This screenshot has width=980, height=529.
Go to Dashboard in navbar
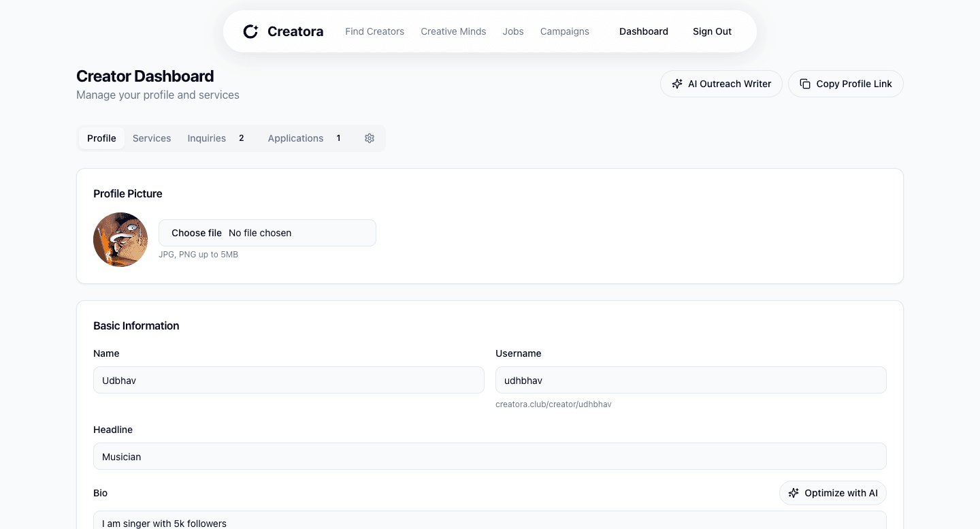pos(644,31)
